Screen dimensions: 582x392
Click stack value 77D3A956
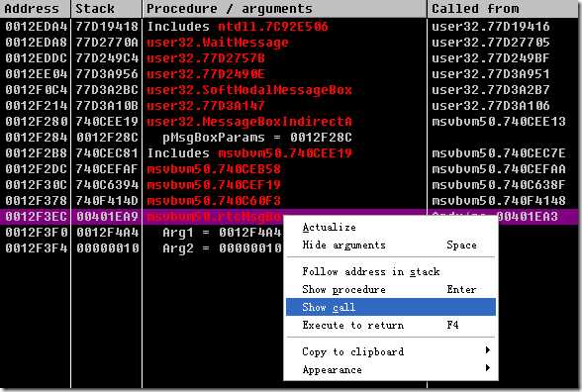point(107,74)
